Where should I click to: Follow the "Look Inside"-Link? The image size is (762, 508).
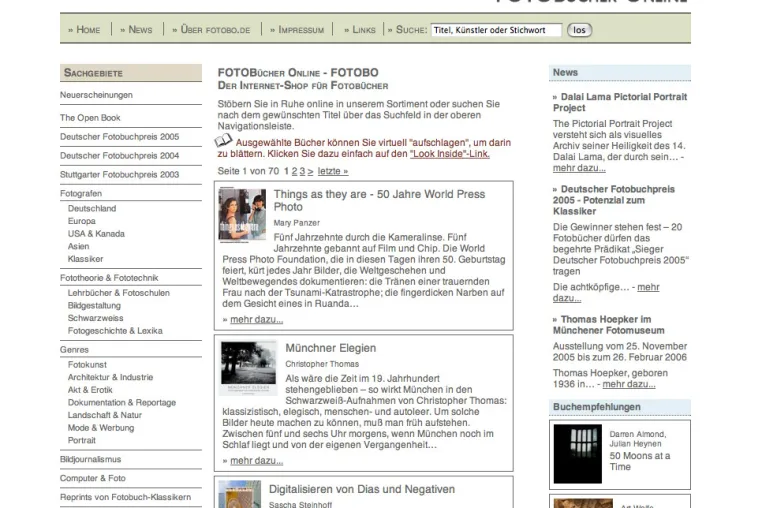(x=450, y=154)
